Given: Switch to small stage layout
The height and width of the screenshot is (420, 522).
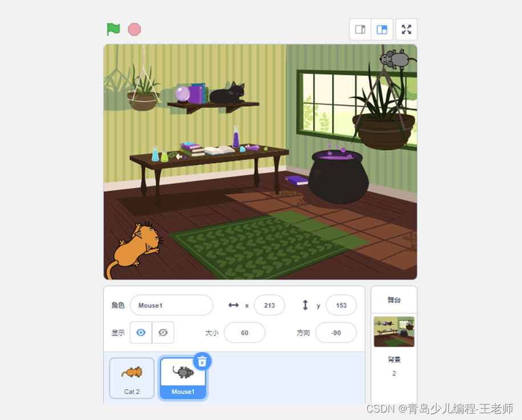Looking at the screenshot, I should click(360, 29).
